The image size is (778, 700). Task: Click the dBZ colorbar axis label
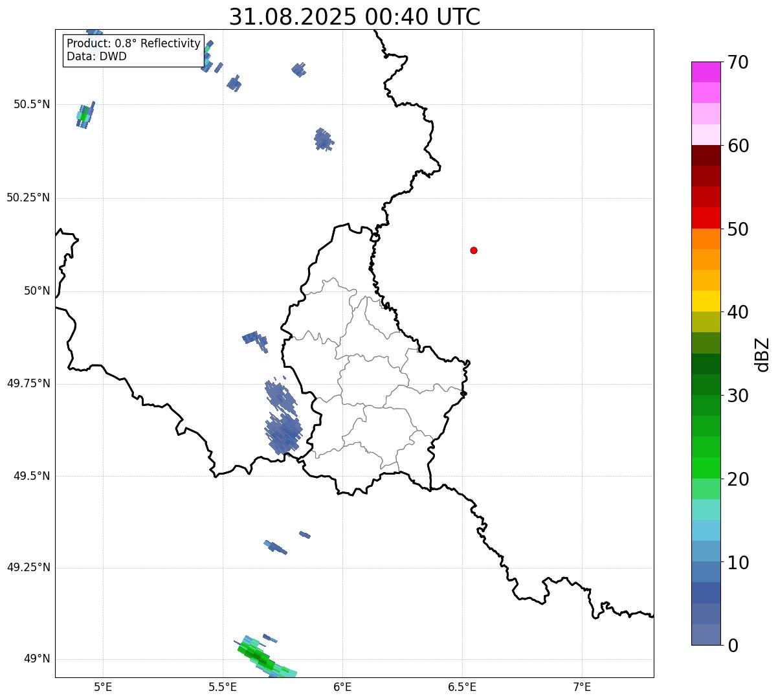coord(763,354)
